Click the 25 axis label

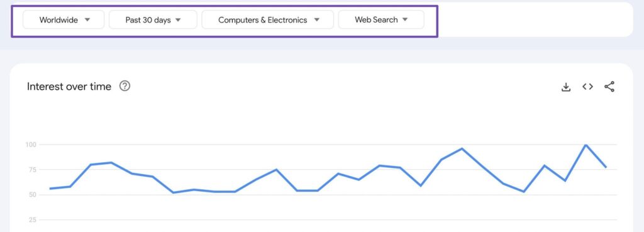pos(32,220)
